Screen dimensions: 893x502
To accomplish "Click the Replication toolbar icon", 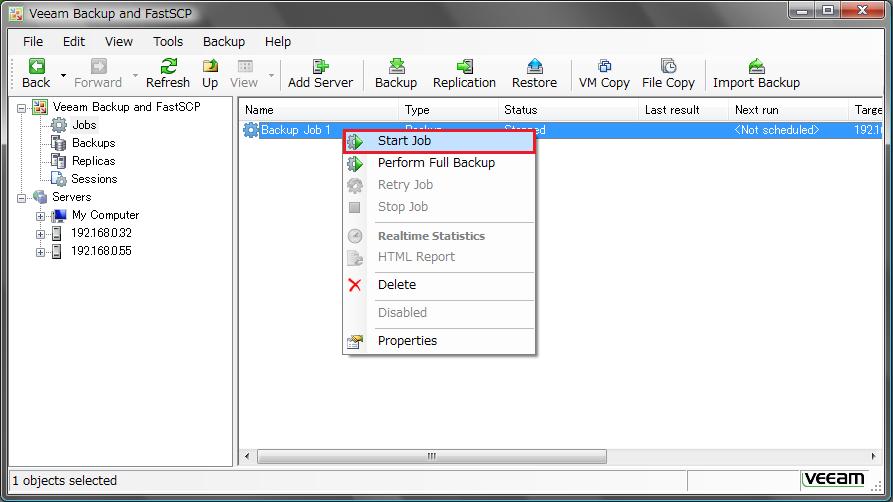I will pyautogui.click(x=465, y=66).
